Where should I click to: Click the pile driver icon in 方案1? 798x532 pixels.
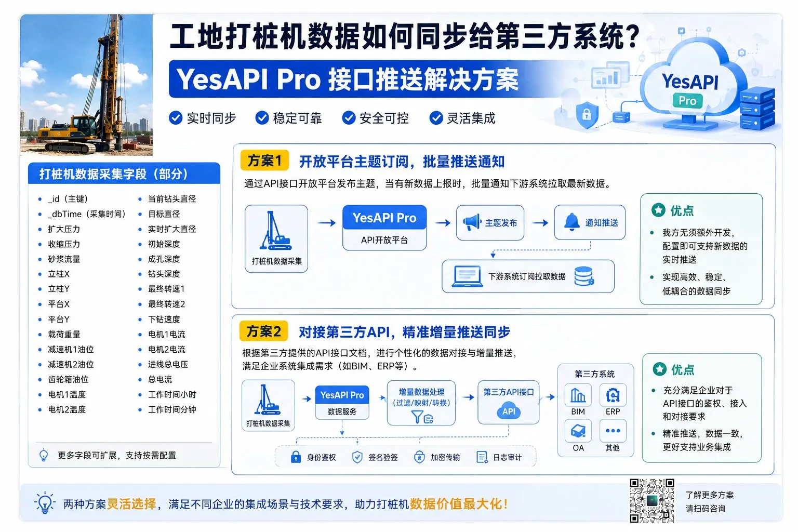[275, 231]
